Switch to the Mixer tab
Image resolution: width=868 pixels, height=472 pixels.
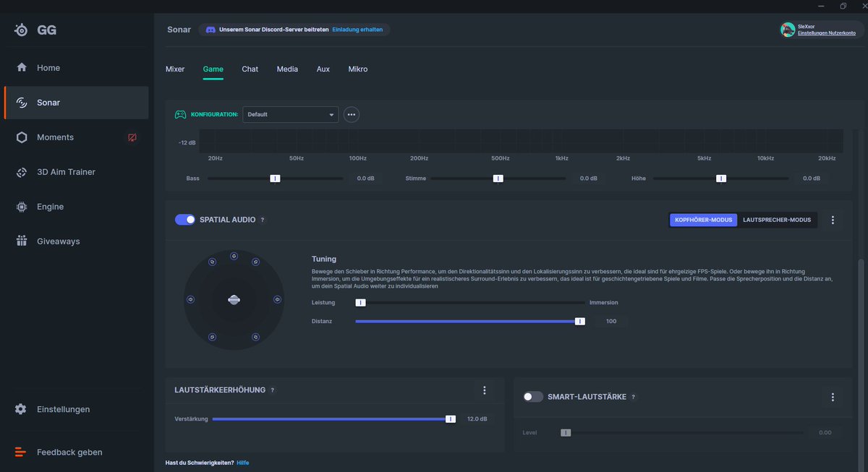click(x=175, y=69)
